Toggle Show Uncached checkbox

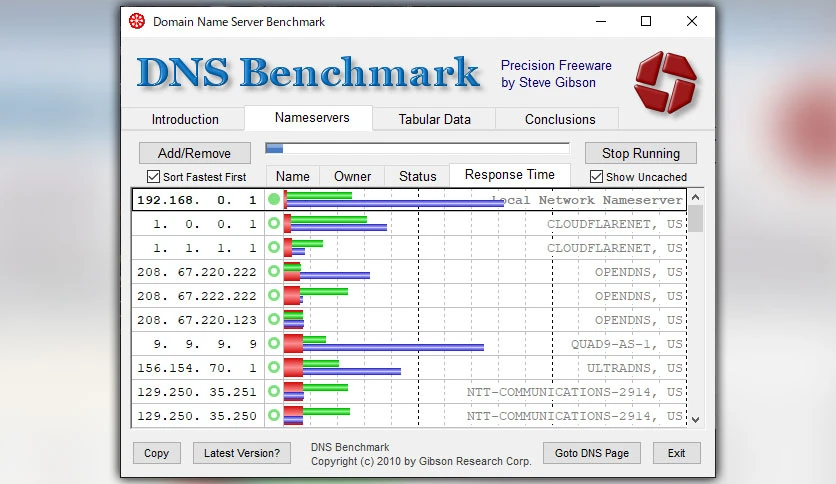[597, 176]
